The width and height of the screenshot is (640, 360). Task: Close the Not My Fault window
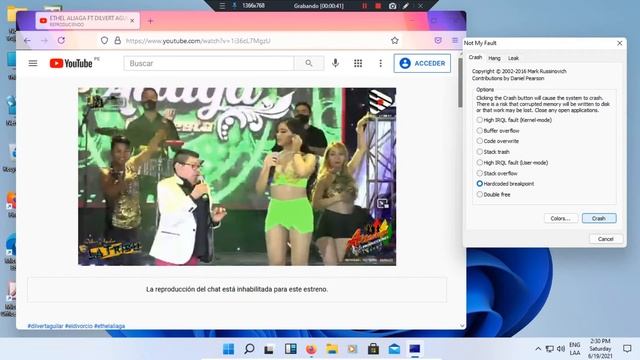(620, 43)
